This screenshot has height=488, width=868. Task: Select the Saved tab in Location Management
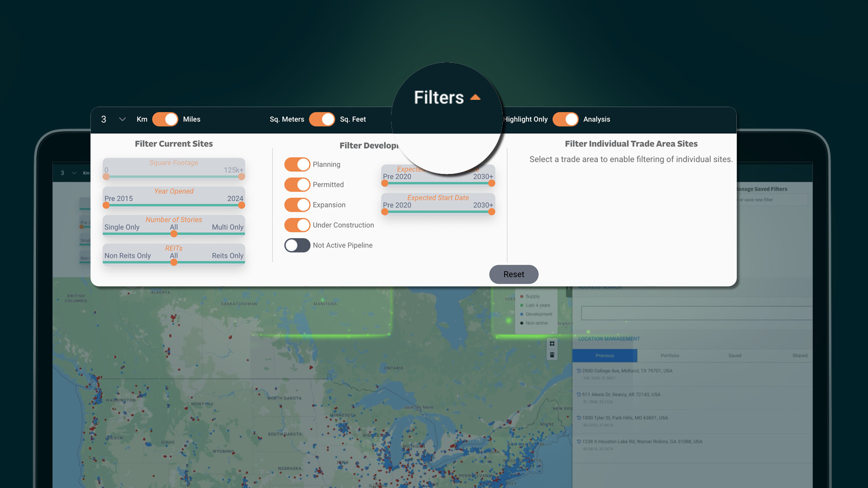coord(734,355)
